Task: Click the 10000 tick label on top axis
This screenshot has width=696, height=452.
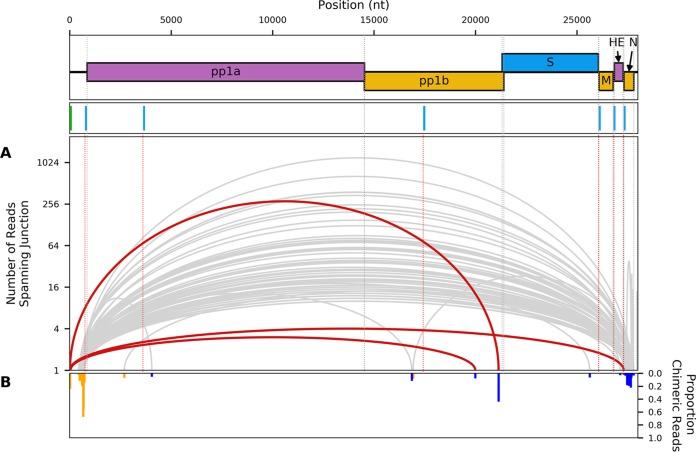Action: click(272, 21)
